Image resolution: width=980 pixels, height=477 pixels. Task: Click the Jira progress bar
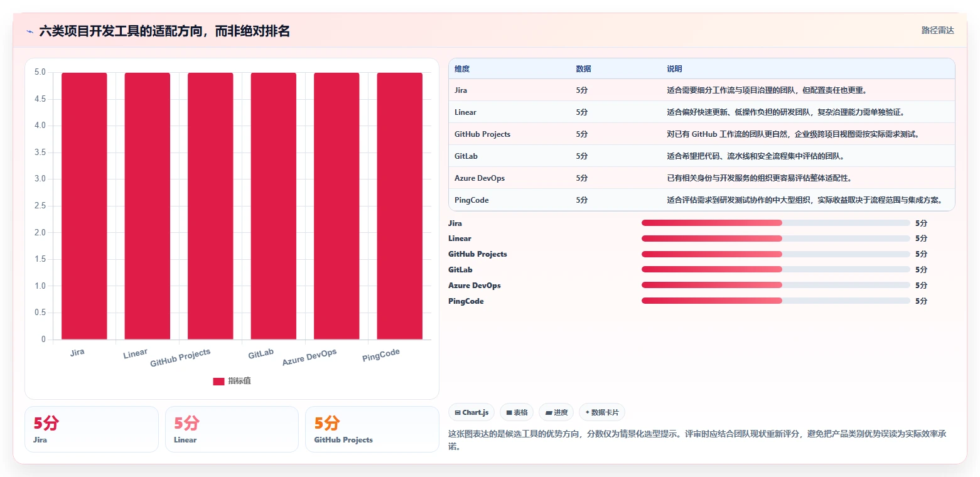pyautogui.click(x=775, y=223)
